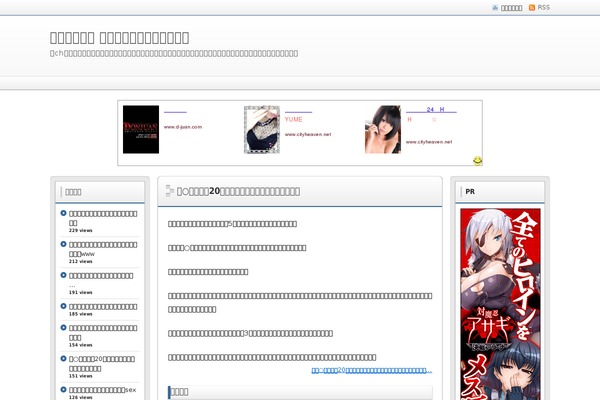Open the dark-haired woman ad thumbnail
Viewport: 600px width, 400px height.
(383, 129)
